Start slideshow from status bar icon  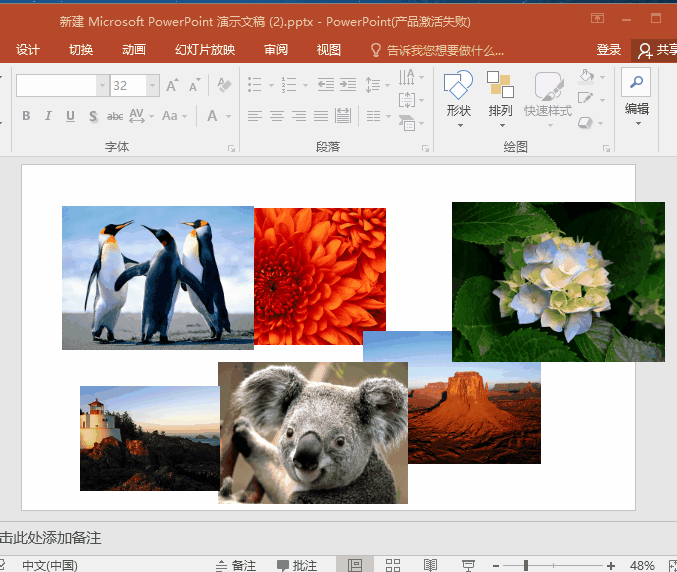[468, 565]
